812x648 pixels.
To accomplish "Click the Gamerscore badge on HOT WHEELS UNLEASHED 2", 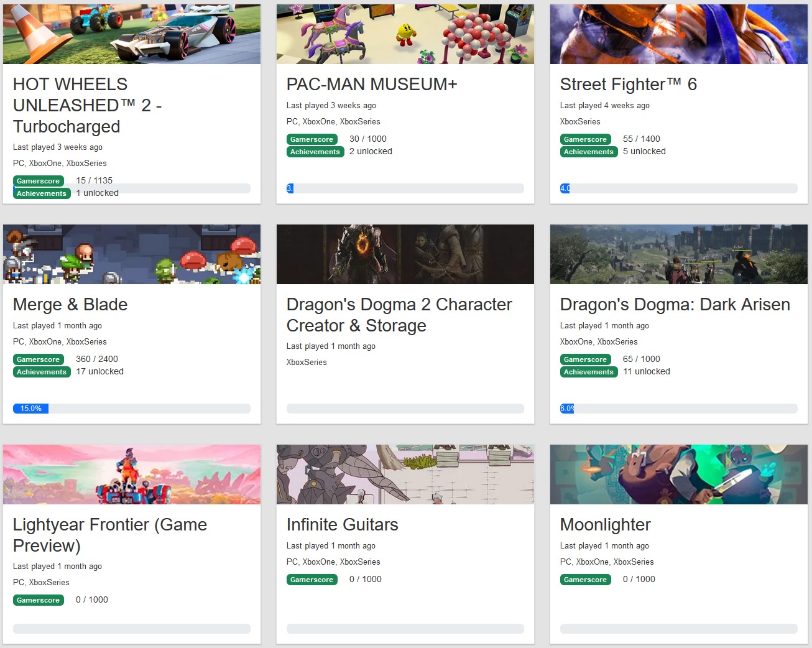I will click(39, 181).
